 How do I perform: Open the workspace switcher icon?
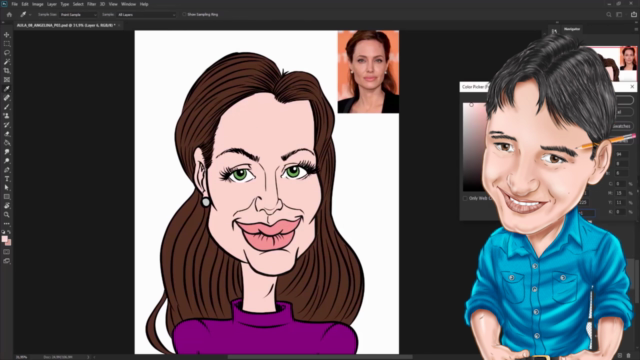point(619,14)
